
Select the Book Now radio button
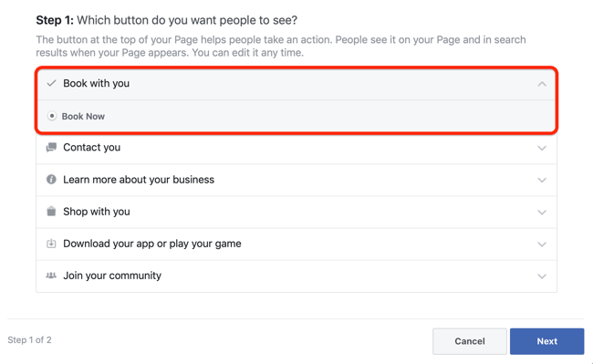pyautogui.click(x=52, y=116)
